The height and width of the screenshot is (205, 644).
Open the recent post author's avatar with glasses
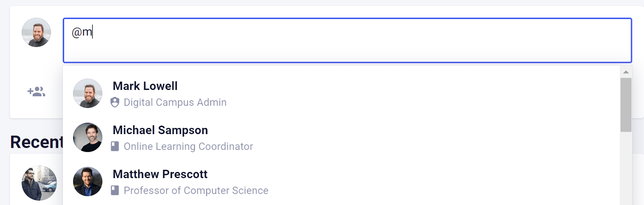pyautogui.click(x=39, y=183)
